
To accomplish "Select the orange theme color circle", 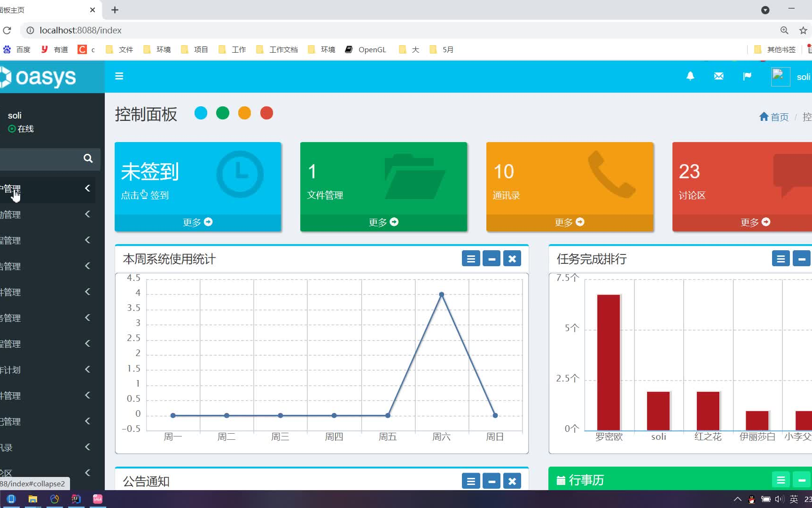I will 244,113.
